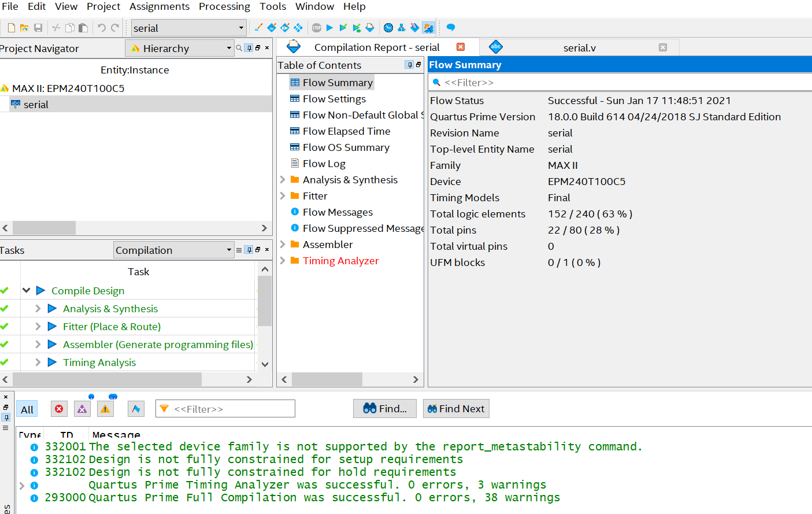Click the Redo toolbar icon
812x514 pixels.
click(x=115, y=28)
